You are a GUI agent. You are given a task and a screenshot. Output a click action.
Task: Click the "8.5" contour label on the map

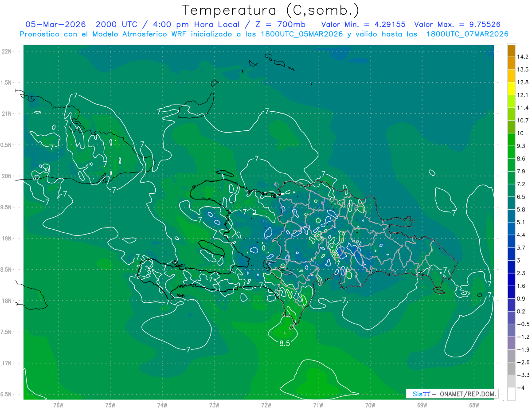click(285, 343)
